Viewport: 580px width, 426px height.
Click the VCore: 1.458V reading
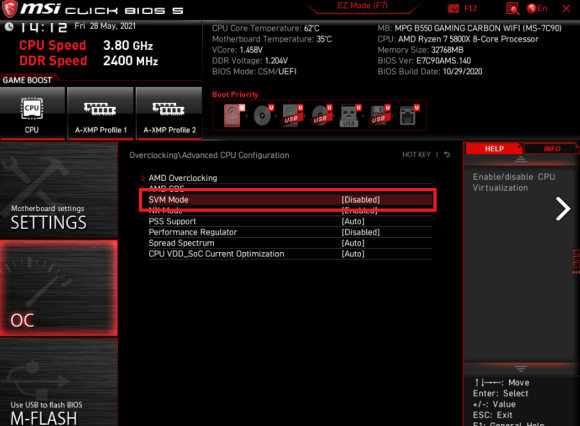click(x=237, y=50)
